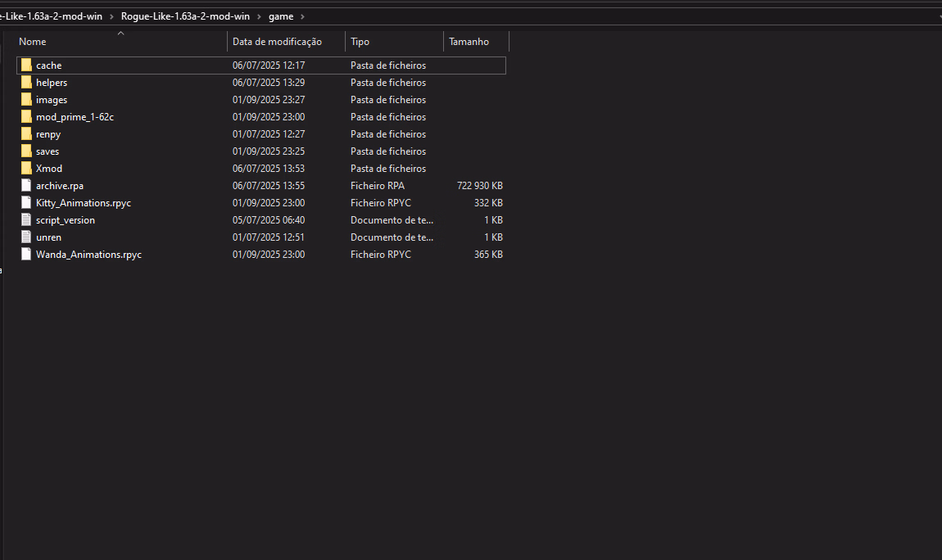Click the helpers folder icon
Screen dimensions: 942x560
point(26,83)
